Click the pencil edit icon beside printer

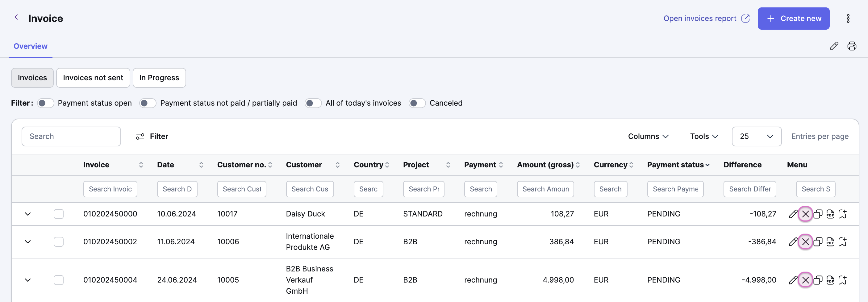pos(834,46)
